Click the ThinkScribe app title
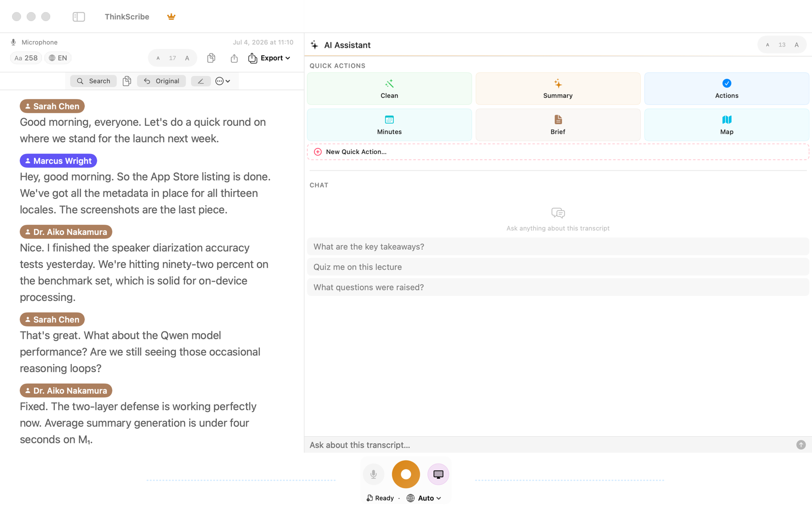812x508 pixels. [x=127, y=17]
